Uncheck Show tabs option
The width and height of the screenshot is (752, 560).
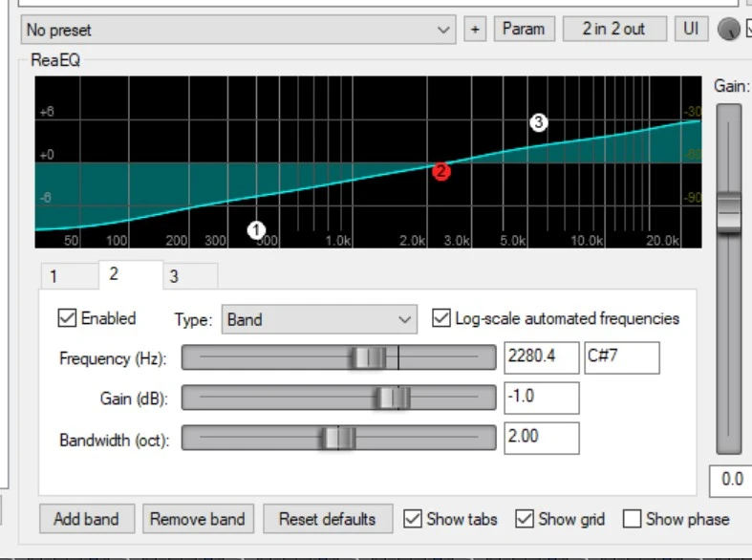[x=413, y=519]
